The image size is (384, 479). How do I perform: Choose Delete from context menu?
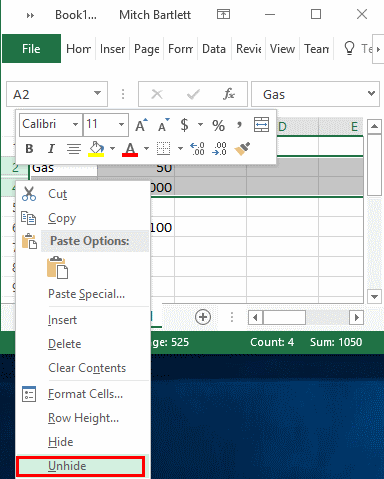(83, 344)
